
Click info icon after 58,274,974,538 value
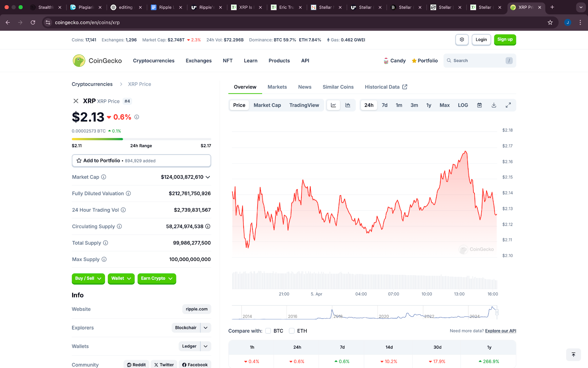click(208, 226)
